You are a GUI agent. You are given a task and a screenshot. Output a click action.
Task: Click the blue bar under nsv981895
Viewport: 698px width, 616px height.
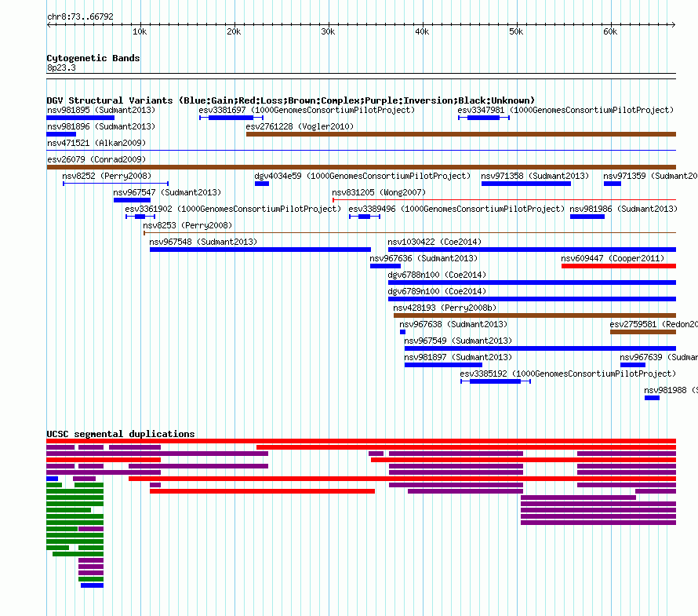[81, 118]
